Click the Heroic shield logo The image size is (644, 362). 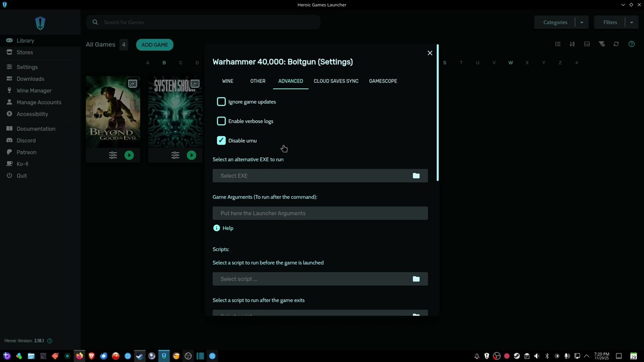point(40,23)
